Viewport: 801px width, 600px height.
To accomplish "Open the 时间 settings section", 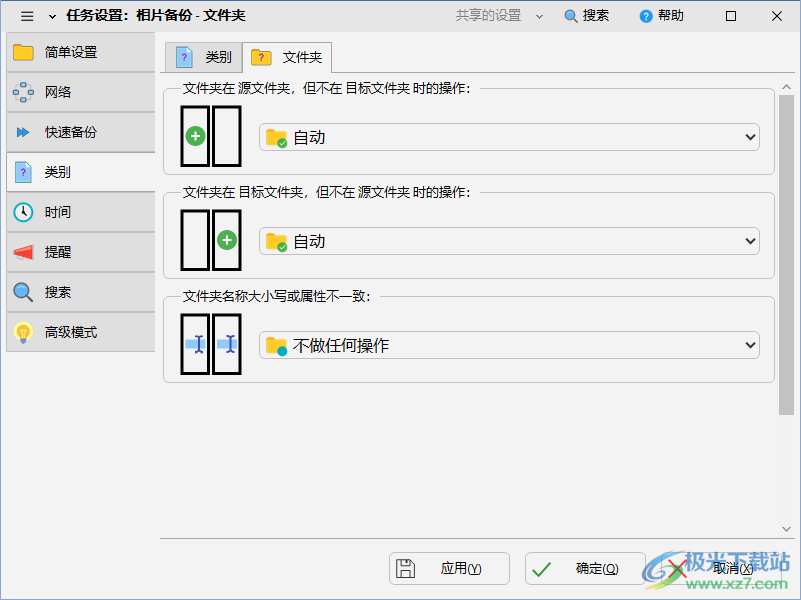I will (x=81, y=212).
